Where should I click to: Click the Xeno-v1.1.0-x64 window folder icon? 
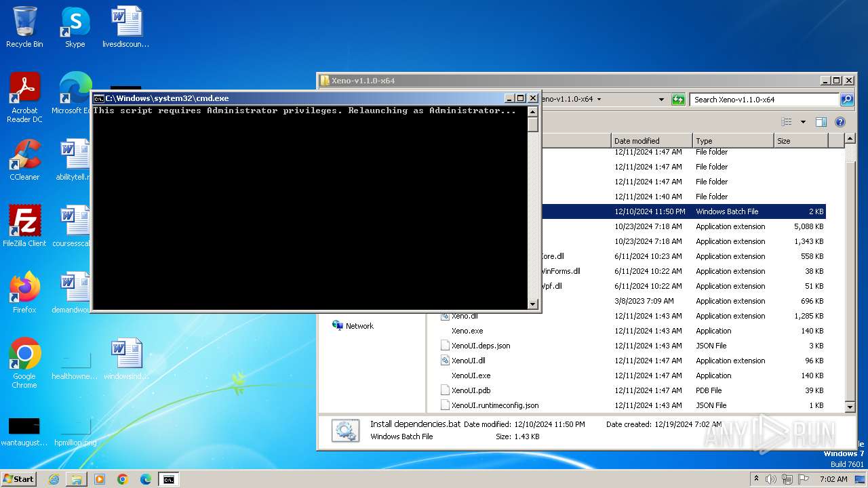click(x=325, y=81)
